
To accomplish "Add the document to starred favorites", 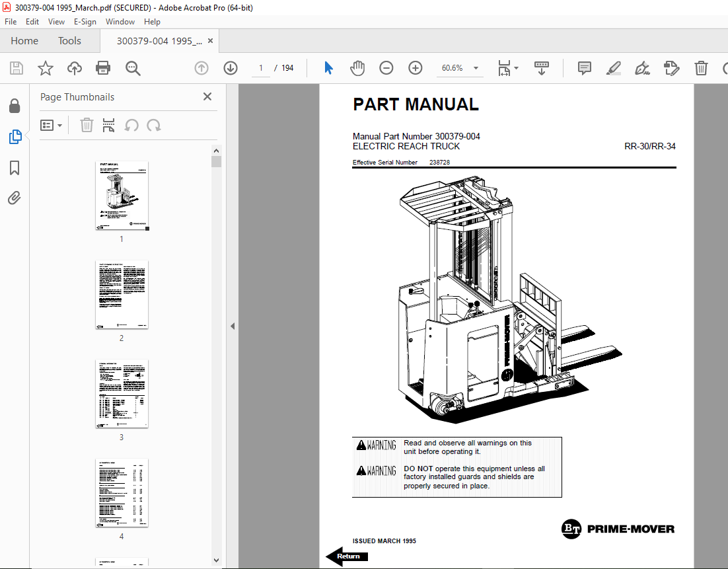I will click(46, 68).
